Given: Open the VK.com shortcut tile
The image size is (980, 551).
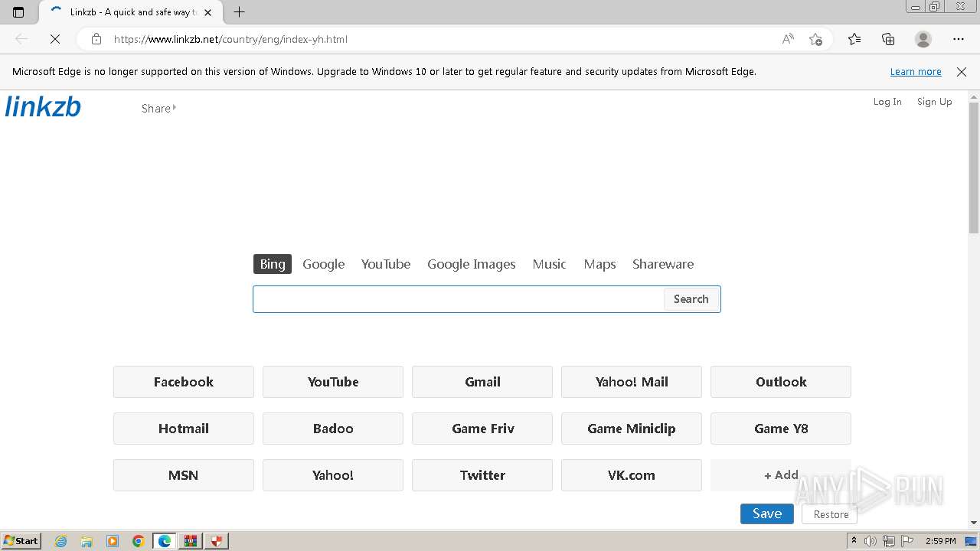Looking at the screenshot, I should click(632, 475).
